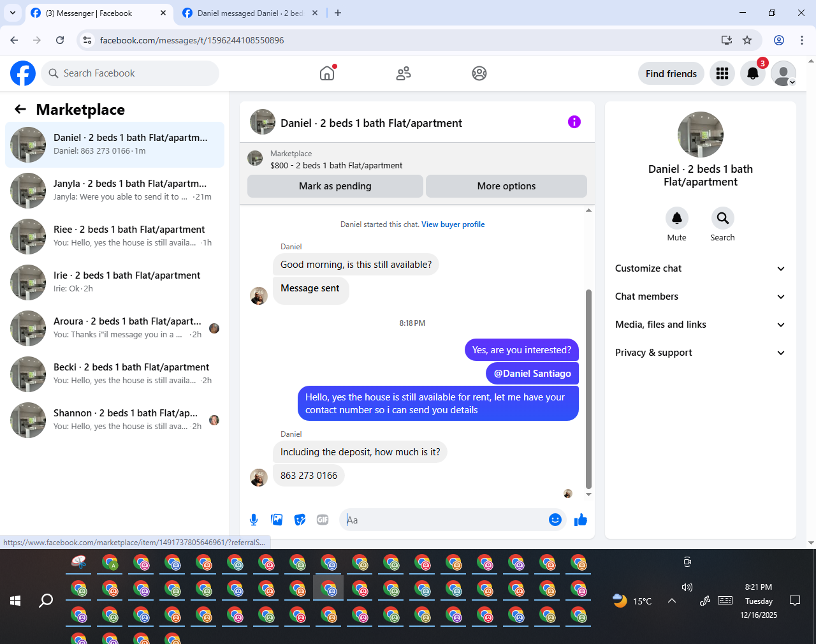Viewport: 816px width, 644px height.
Task: Choose a sticker from the sticker icon
Action: coord(300,520)
